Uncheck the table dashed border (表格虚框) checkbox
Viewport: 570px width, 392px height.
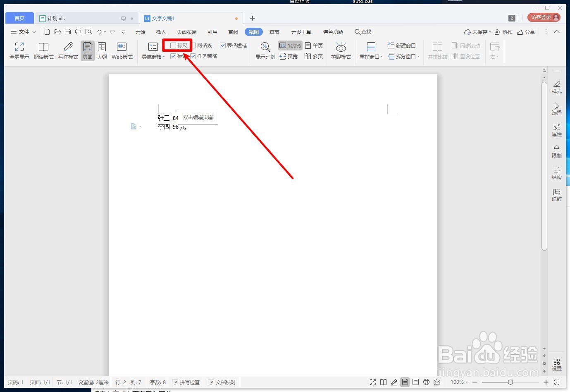(223, 45)
